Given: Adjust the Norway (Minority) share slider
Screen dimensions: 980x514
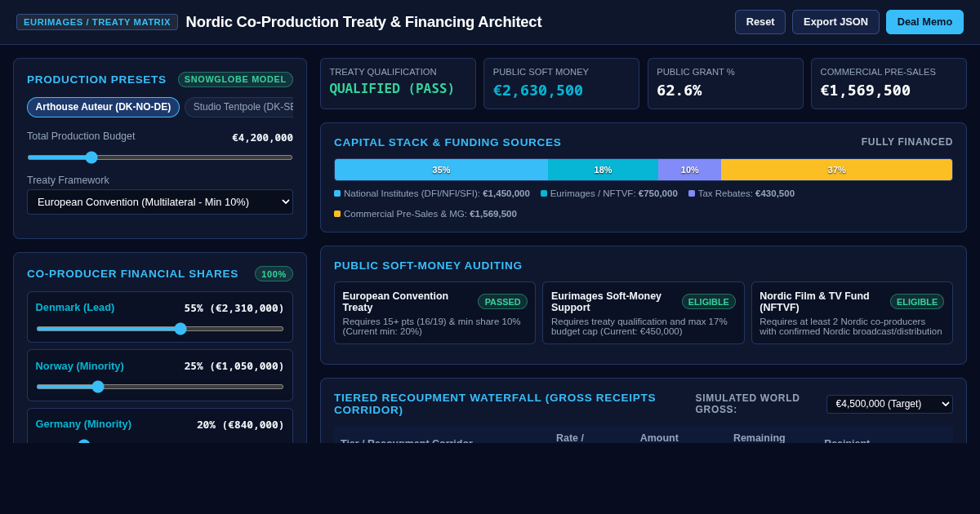Looking at the screenshot, I should (160, 387).
